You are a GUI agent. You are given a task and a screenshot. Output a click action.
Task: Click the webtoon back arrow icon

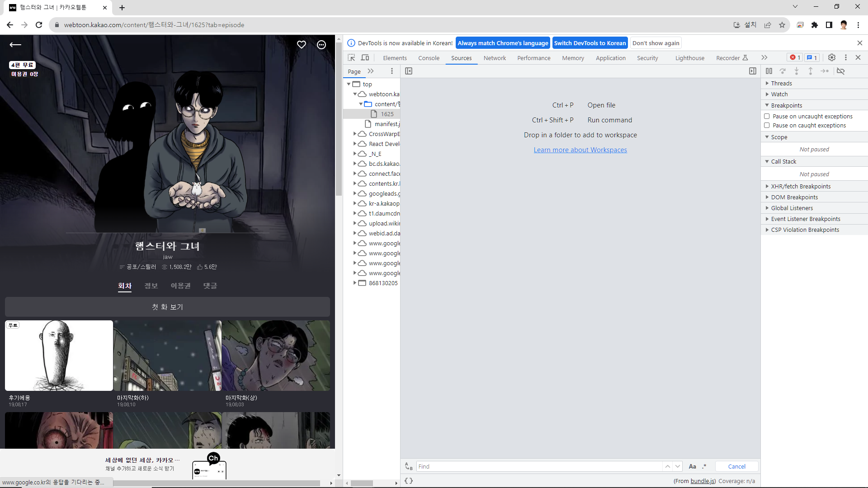click(x=15, y=44)
